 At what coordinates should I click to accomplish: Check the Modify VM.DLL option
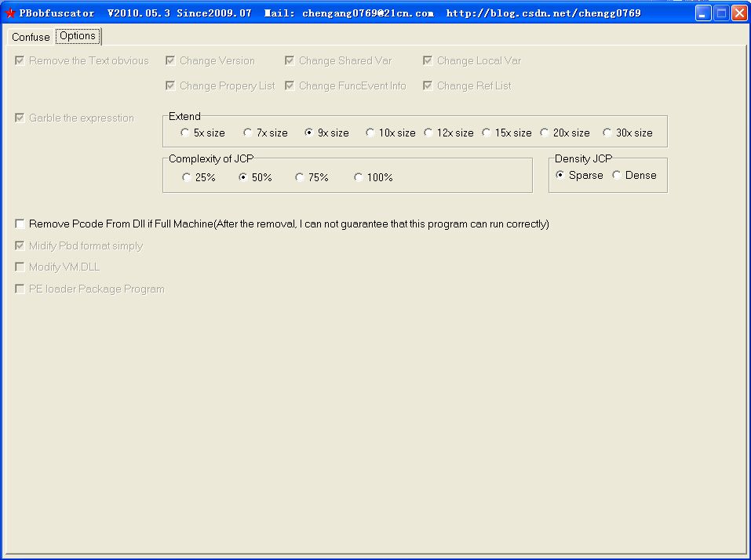click(x=20, y=267)
